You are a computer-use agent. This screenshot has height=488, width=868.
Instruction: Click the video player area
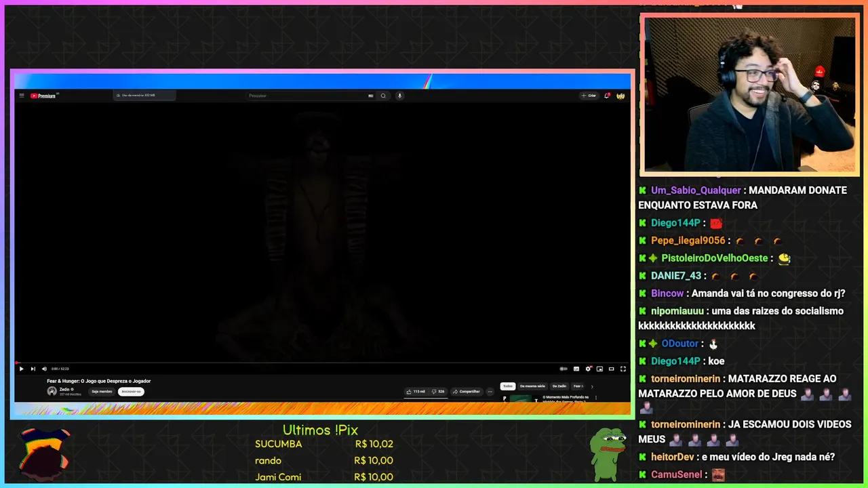(322, 230)
